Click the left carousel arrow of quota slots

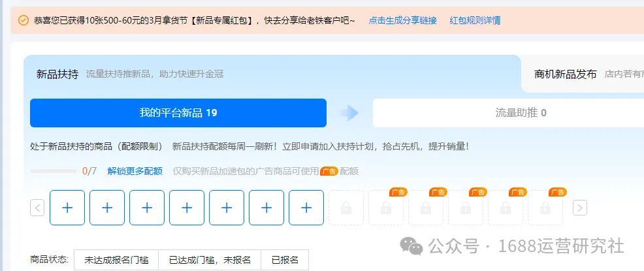[x=37, y=208]
